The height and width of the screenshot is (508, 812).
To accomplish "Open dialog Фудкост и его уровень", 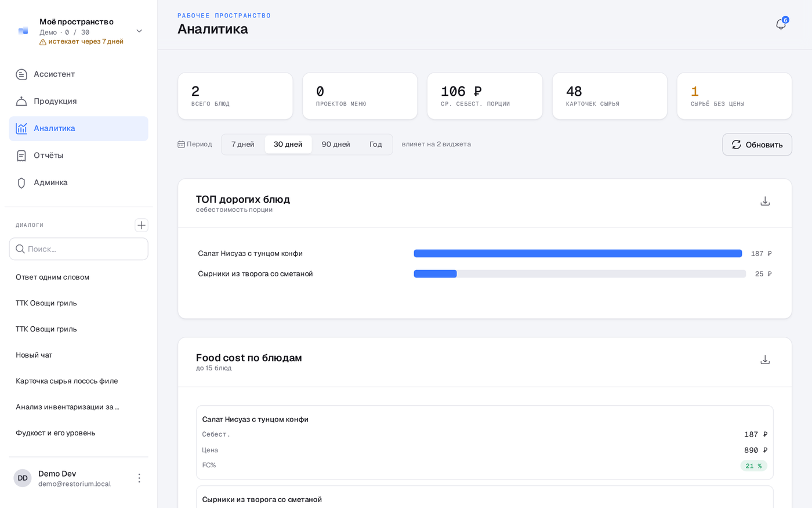I will click(79, 433).
